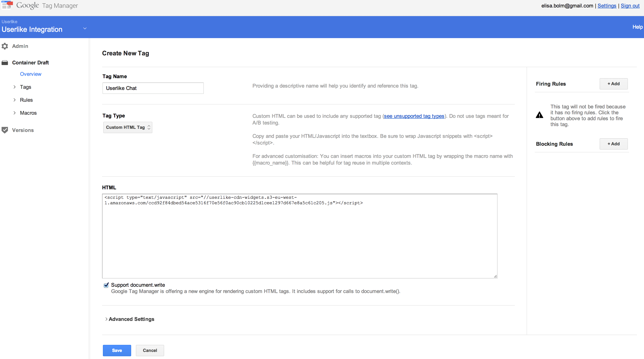Click the elisa.bolm@gmail.com account text
Image resolution: width=644 pixels, height=359 pixels.
[x=567, y=6]
